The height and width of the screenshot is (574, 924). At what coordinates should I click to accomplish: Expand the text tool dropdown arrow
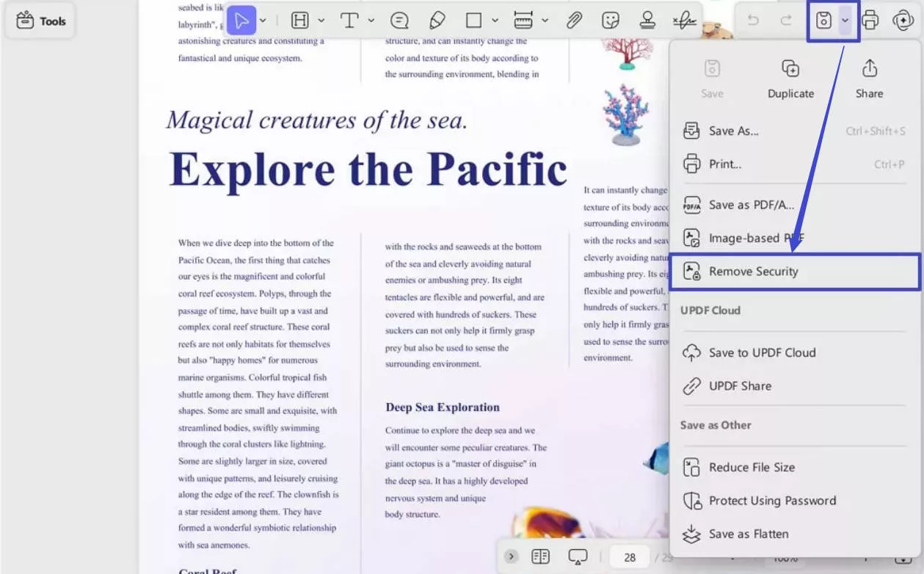371,21
